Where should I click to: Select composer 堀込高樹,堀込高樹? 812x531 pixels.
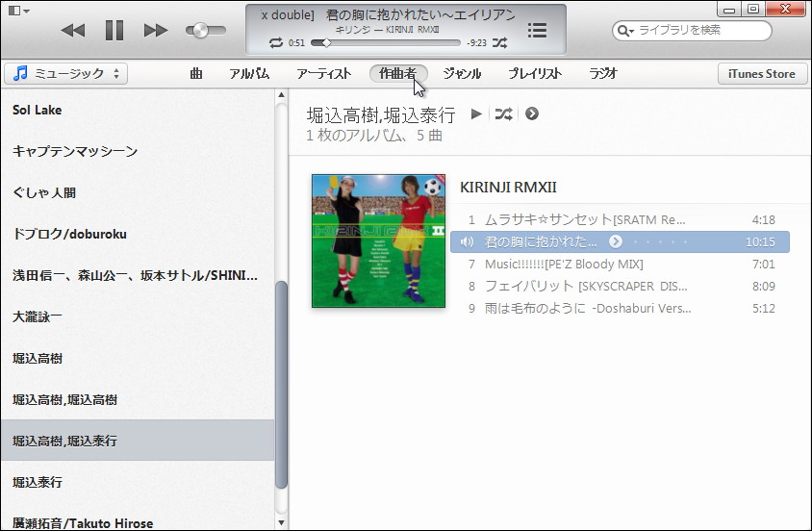click(x=138, y=399)
